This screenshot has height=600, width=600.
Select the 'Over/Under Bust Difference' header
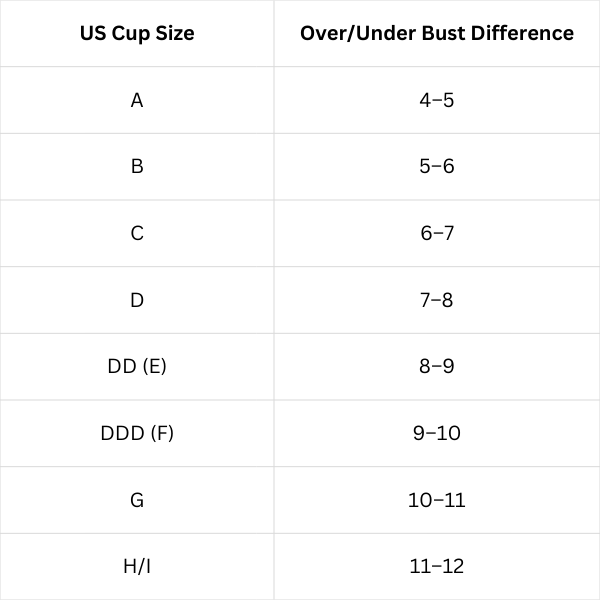[437, 33]
